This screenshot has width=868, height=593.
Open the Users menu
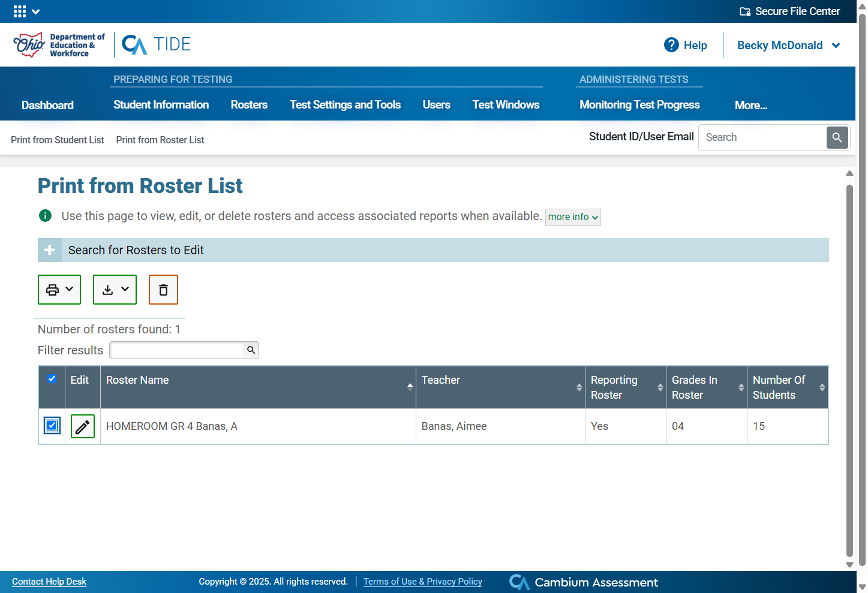(436, 104)
